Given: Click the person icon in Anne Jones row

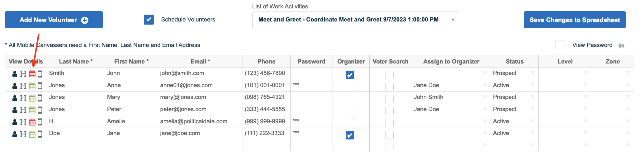Looking at the screenshot, I should click(15, 86).
